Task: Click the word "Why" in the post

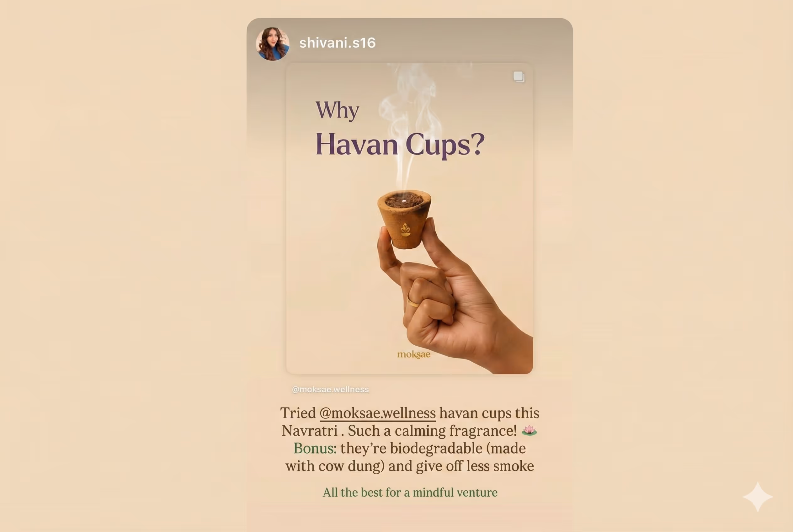Action: (337, 110)
